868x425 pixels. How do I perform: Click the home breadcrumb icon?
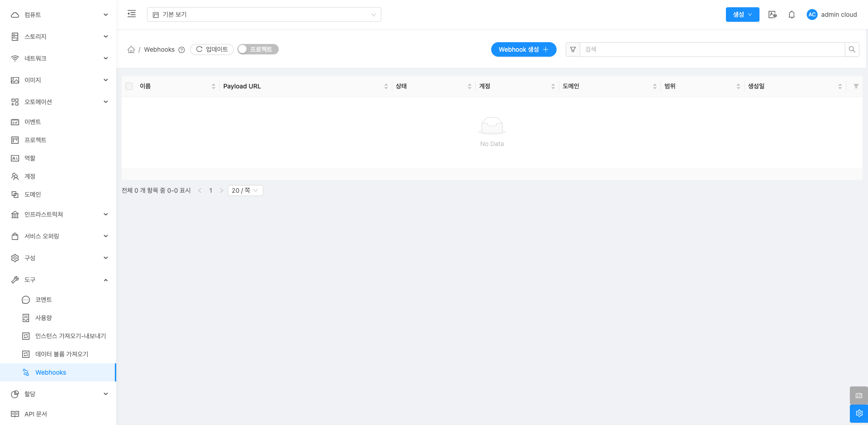click(x=131, y=49)
